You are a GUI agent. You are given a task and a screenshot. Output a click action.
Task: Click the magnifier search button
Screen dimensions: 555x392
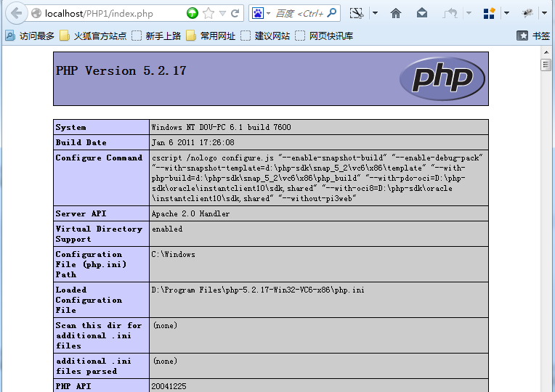click(332, 14)
